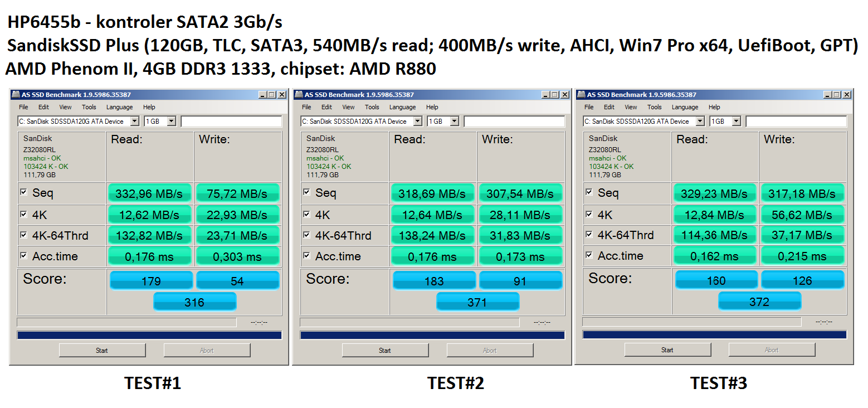This screenshot has width=868, height=408.
Task: Open the Edit menu in the TEST#1 window
Action: 43,107
